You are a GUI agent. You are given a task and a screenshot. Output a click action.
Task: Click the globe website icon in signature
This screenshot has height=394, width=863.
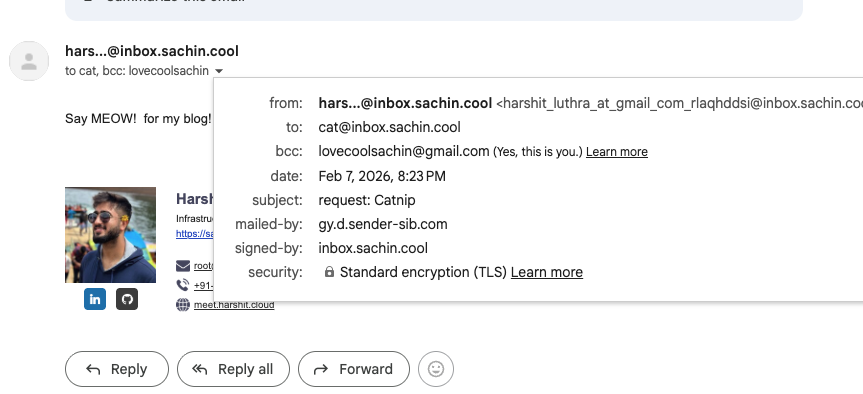click(183, 305)
